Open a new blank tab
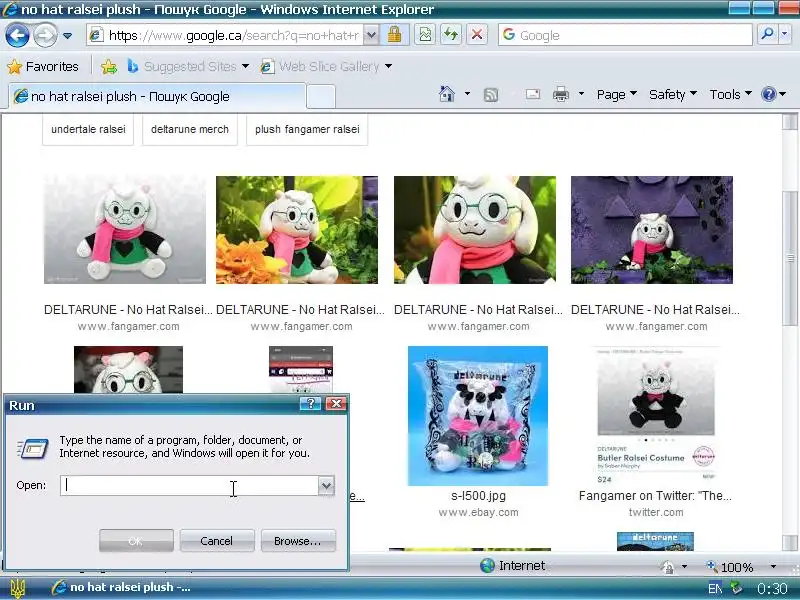The height and width of the screenshot is (600, 800). click(320, 97)
